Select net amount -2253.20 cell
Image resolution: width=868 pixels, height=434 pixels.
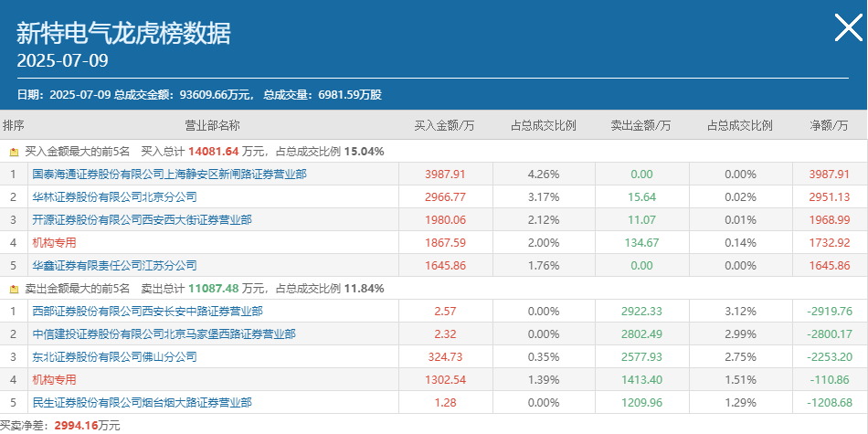(x=830, y=357)
